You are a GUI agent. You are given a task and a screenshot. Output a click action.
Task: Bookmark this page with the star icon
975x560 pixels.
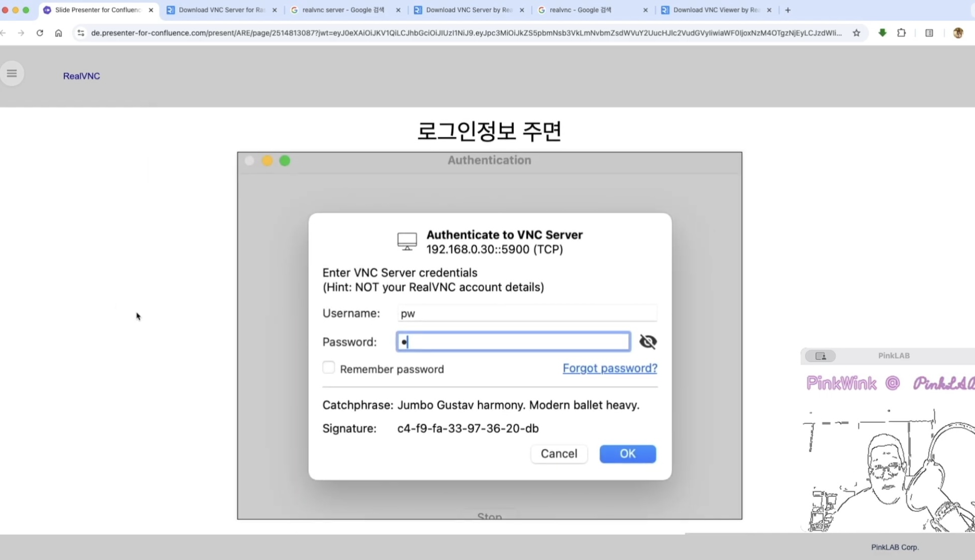pyautogui.click(x=856, y=33)
